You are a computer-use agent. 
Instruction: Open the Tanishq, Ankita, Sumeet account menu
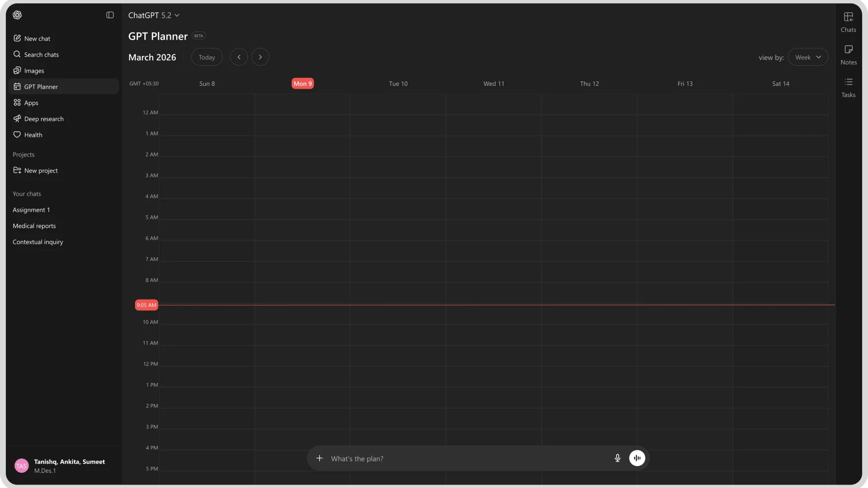coord(64,466)
